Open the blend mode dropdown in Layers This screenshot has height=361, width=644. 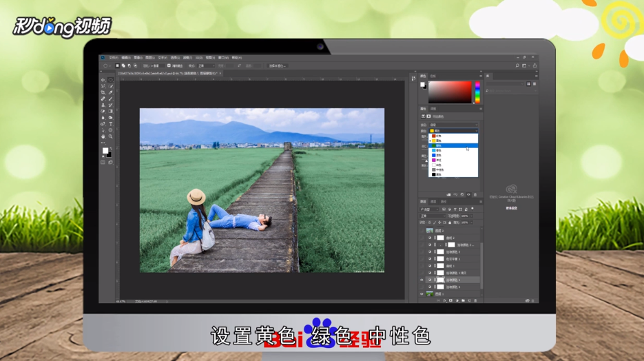click(x=433, y=216)
